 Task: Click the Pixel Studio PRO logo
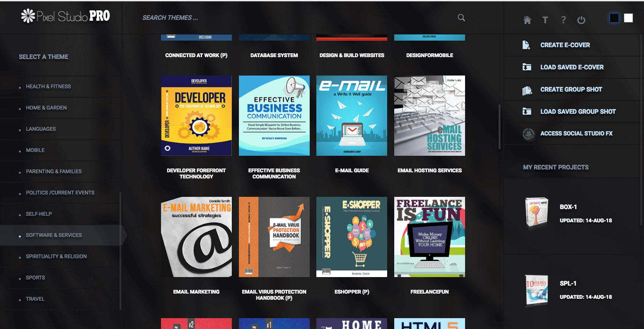click(x=66, y=16)
